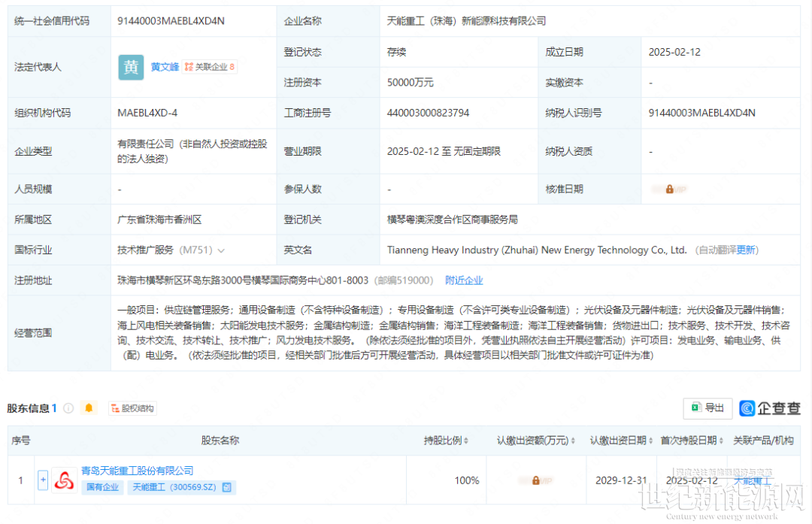Select region 广东省珠海市香洲区
The image size is (812, 524).
pyautogui.click(x=159, y=220)
